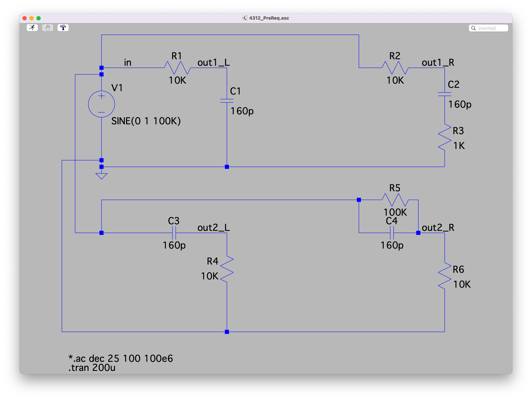The image size is (532, 400).
Task: Click wire junction at out2_R node
Action: (x=418, y=233)
